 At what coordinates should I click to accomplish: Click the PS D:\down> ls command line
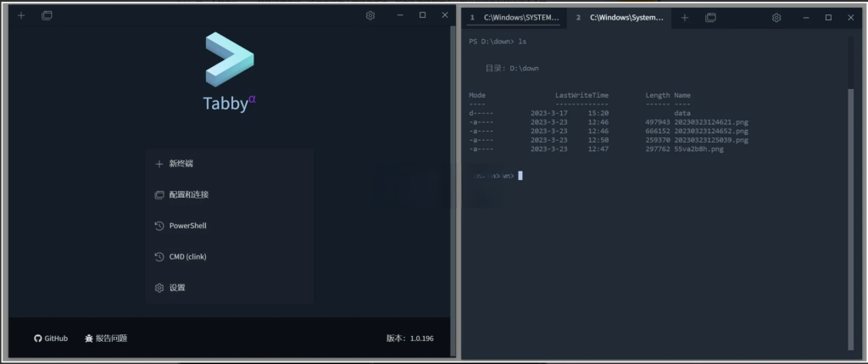498,42
